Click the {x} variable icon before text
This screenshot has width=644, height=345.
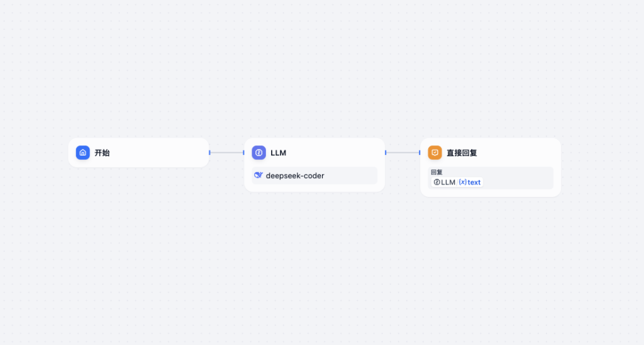tap(462, 183)
